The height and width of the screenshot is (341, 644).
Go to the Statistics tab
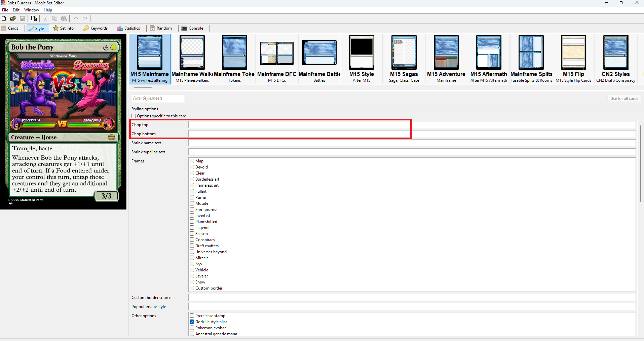128,28
